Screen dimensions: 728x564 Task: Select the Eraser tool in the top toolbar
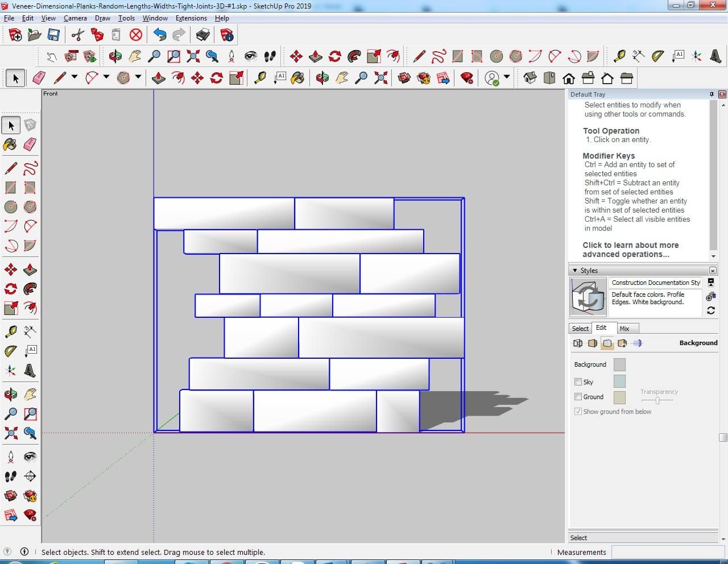(39, 78)
